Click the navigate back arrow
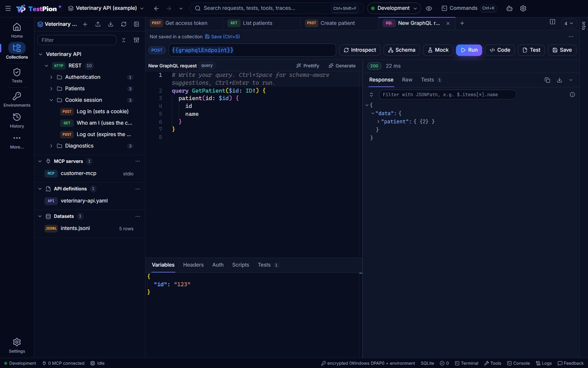This screenshot has width=588, height=368. coord(156,8)
